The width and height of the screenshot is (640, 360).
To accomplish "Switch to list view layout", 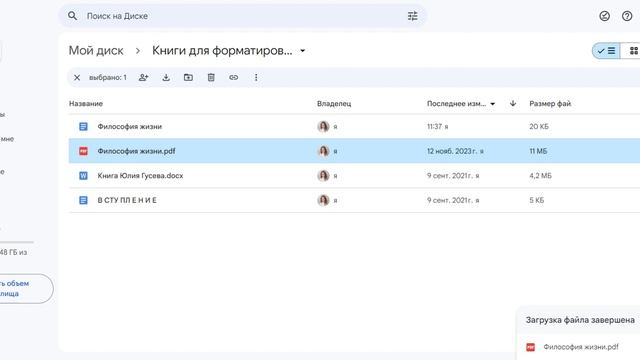I will tap(606, 51).
